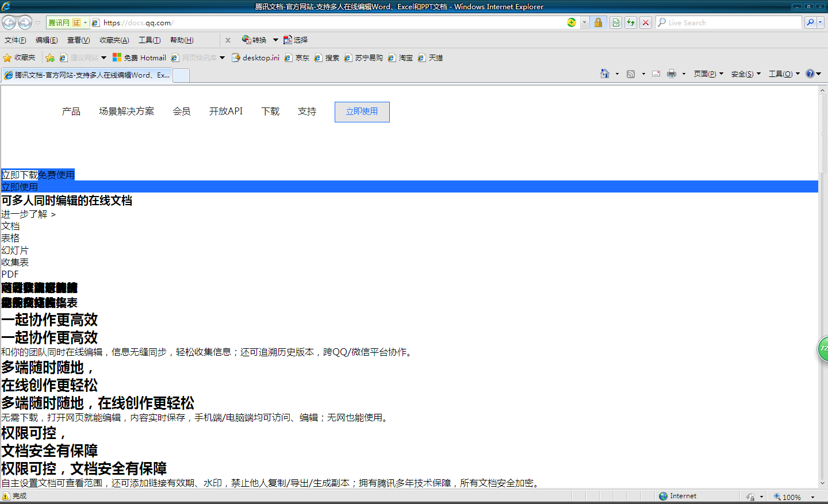
Task: Open the 免费 Hotmail favorite
Action: (139, 57)
